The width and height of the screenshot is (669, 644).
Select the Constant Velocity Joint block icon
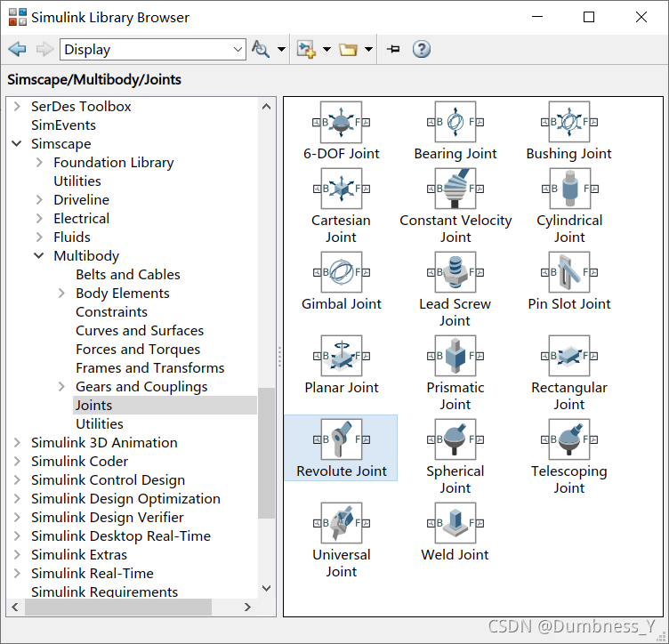pos(455,189)
